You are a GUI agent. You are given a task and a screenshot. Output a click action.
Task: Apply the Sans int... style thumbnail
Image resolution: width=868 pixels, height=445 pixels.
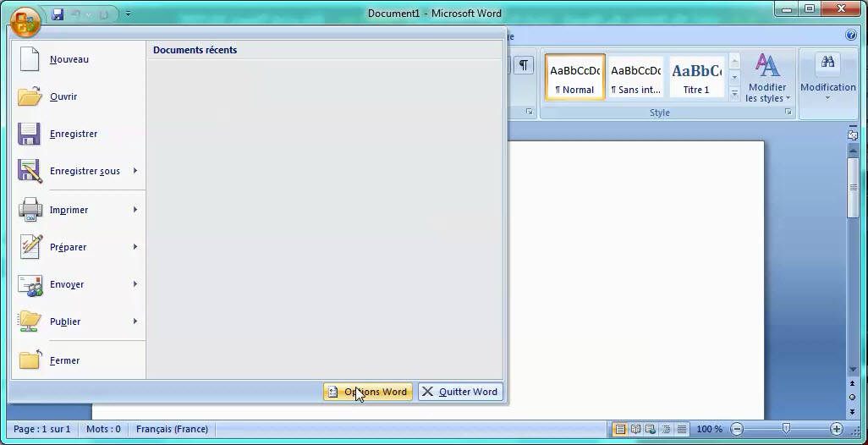[635, 77]
